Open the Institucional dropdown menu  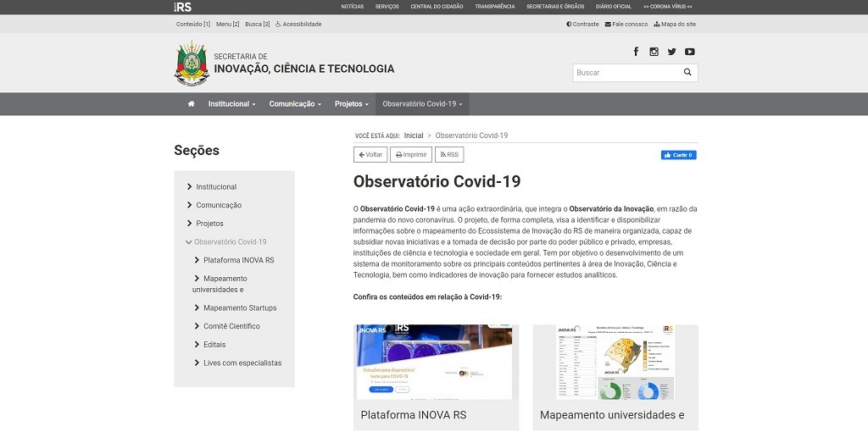pyautogui.click(x=231, y=104)
